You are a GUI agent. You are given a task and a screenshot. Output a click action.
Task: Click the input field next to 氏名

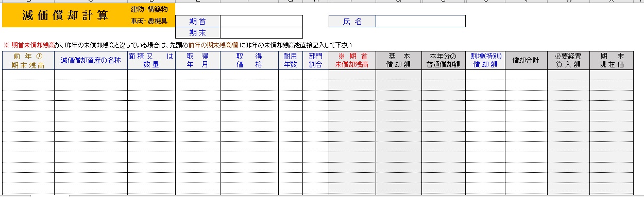420,21
